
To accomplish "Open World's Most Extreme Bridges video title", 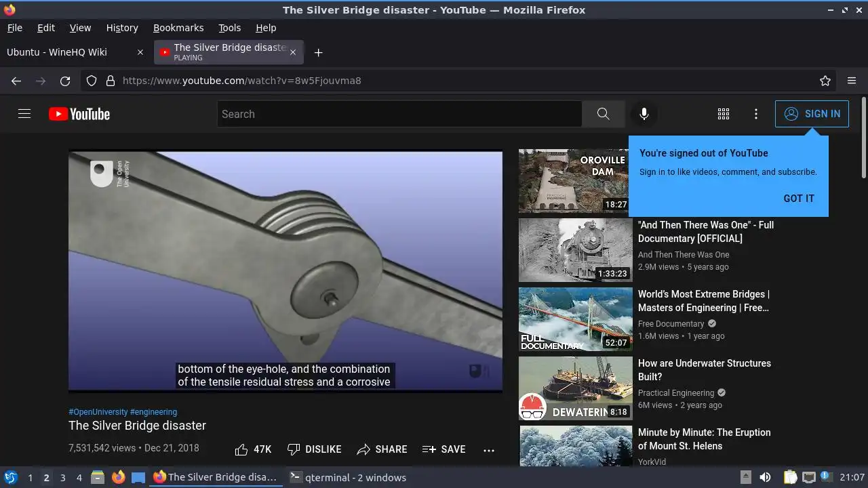I will [703, 301].
